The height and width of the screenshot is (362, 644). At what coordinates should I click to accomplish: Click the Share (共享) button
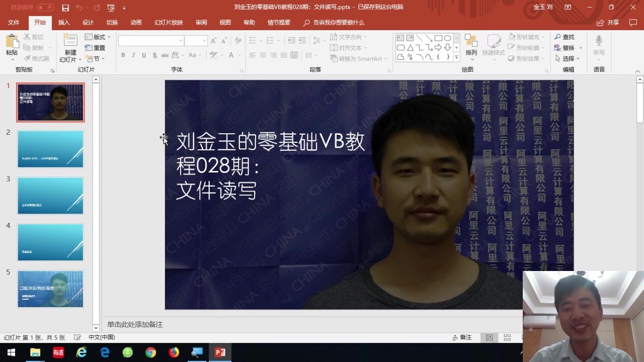[608, 23]
